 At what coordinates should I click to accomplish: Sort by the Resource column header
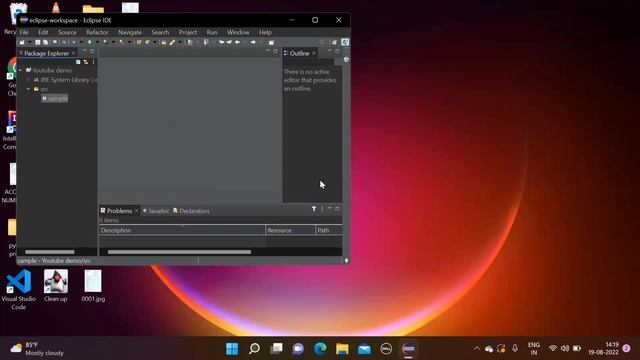pos(291,230)
